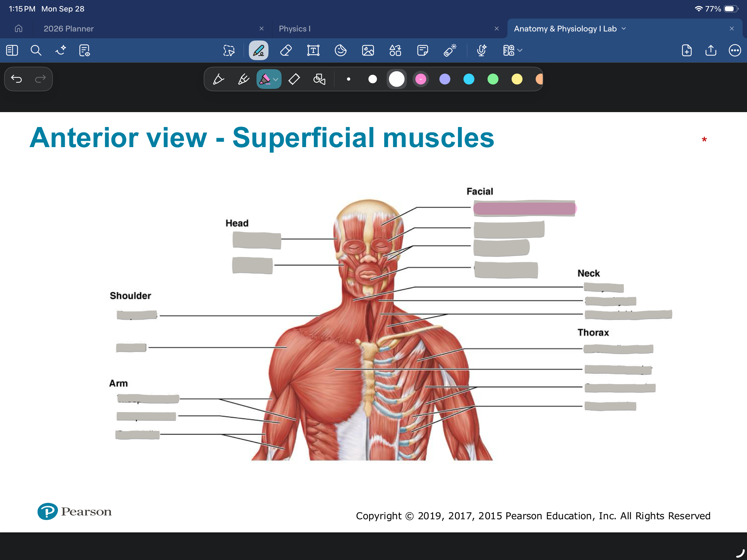Select the smallest stroke thickness dot
Viewport: 747px width, 560px height.
349,79
